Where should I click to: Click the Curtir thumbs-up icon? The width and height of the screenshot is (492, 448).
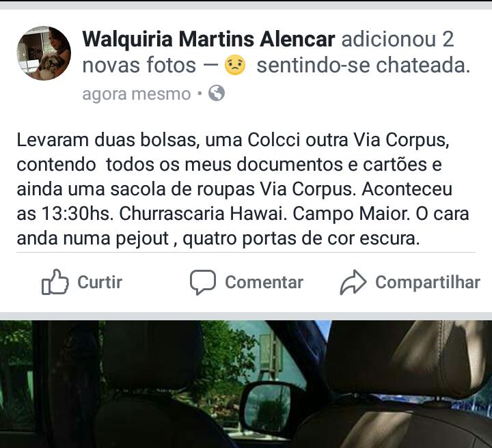click(x=55, y=282)
